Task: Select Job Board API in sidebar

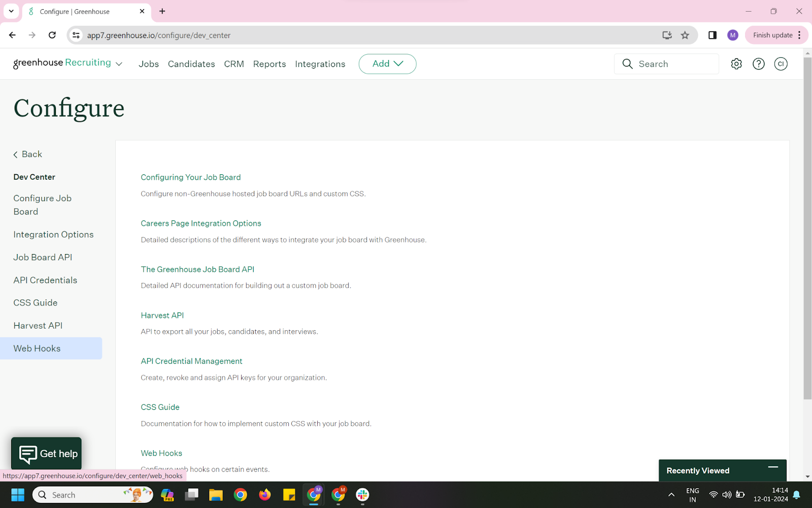Action: (x=43, y=258)
